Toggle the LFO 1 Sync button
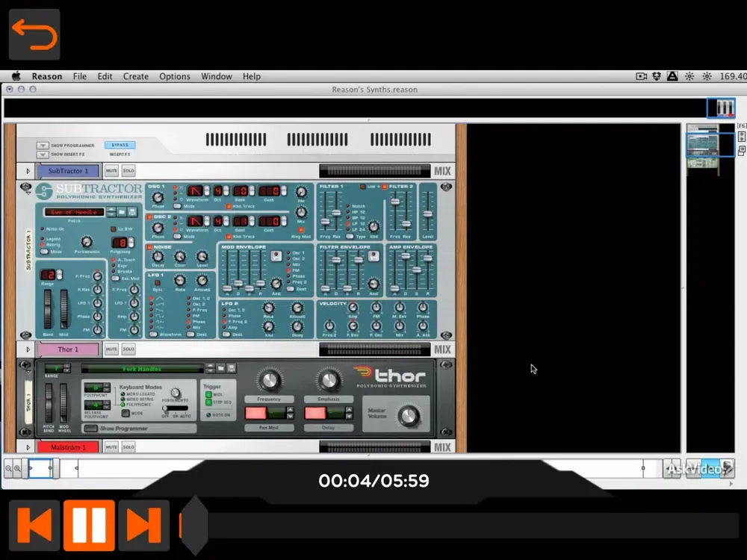The height and width of the screenshot is (560, 747). point(157,282)
